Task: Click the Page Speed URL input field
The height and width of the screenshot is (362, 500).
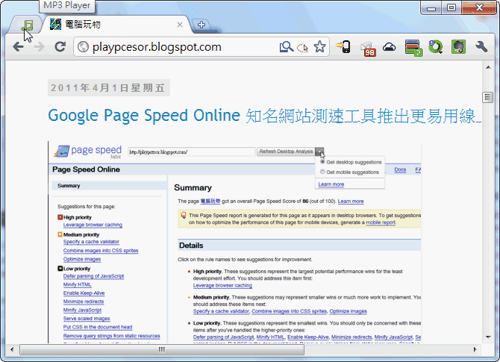Action: point(192,152)
